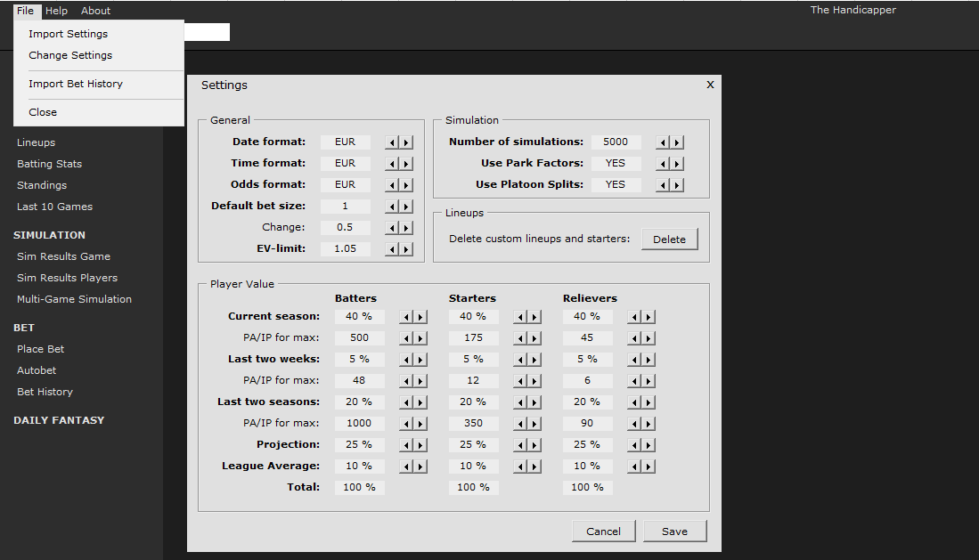
Task: Save the settings
Action: (x=674, y=532)
